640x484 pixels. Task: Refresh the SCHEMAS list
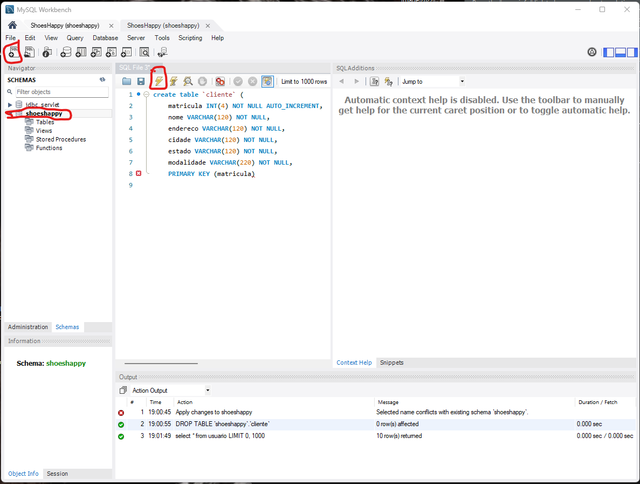click(x=102, y=80)
